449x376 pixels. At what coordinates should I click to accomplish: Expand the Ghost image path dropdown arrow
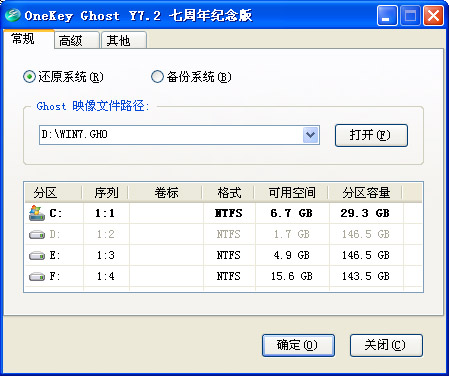311,135
